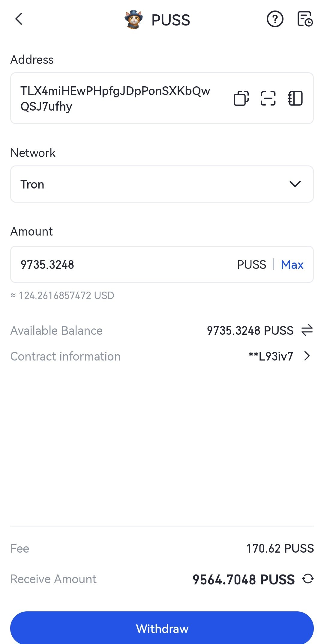View contract address **L93iv7

(x=271, y=356)
